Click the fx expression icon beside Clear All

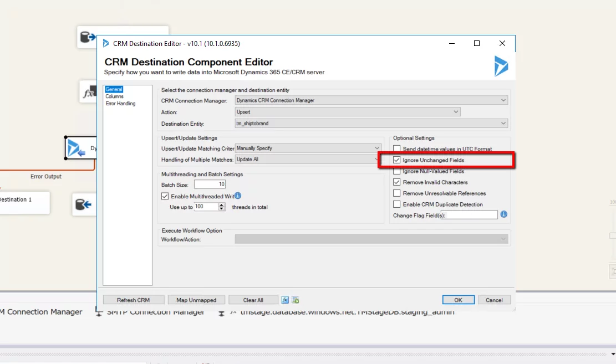(x=285, y=300)
